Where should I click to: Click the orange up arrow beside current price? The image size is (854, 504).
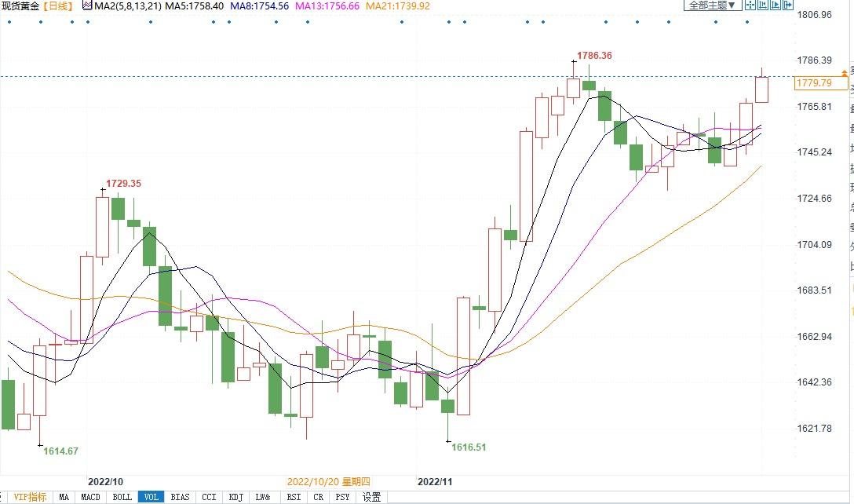click(844, 72)
